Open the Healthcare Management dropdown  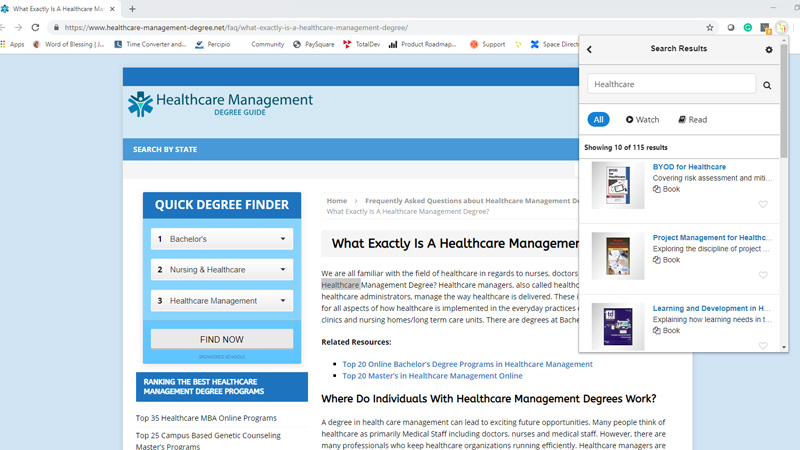(x=222, y=301)
